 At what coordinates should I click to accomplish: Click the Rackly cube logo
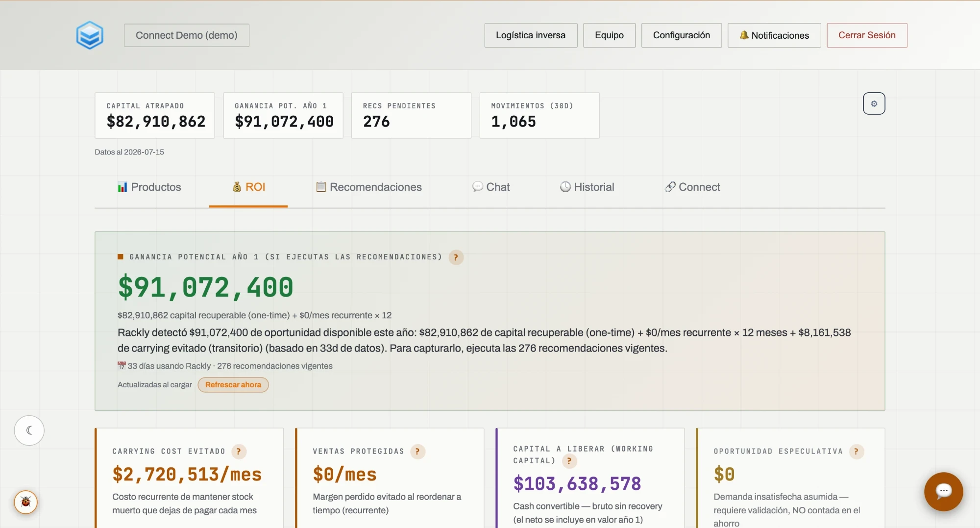pos(90,35)
